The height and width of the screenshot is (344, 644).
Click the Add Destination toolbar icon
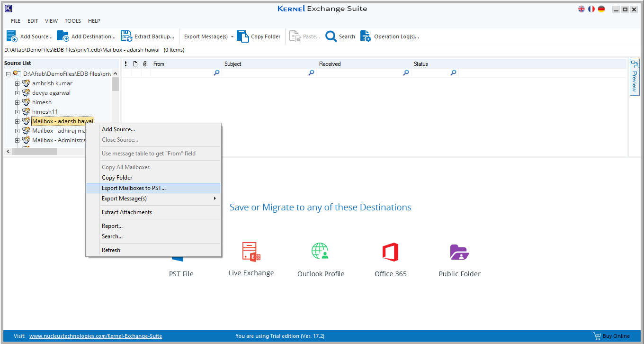coord(63,36)
